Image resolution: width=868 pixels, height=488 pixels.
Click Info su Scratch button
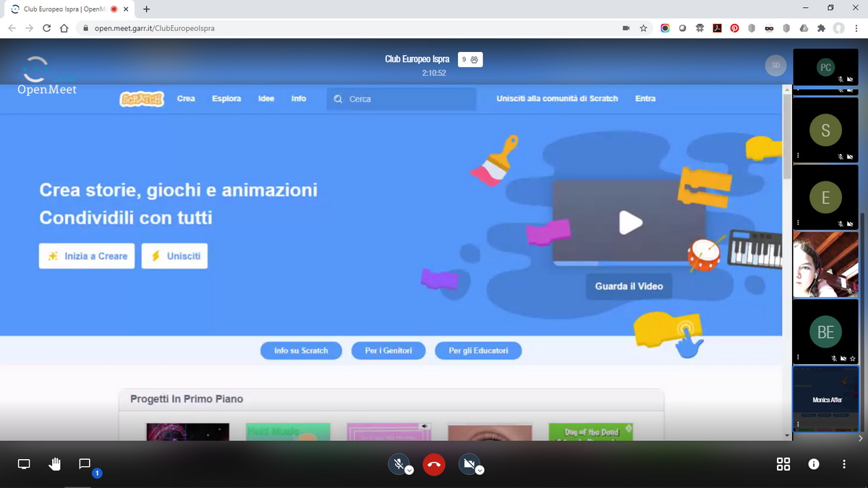point(301,351)
